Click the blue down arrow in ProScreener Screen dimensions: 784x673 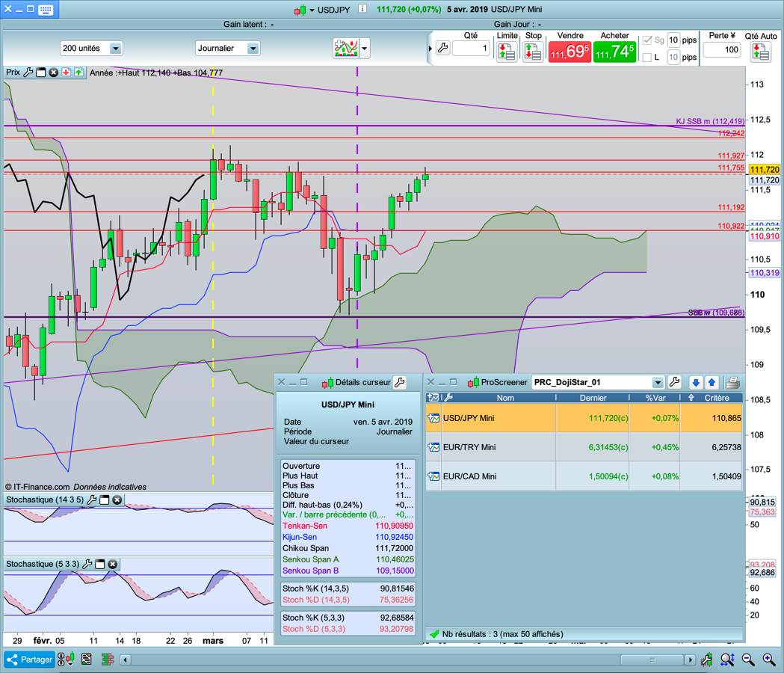[x=695, y=382]
